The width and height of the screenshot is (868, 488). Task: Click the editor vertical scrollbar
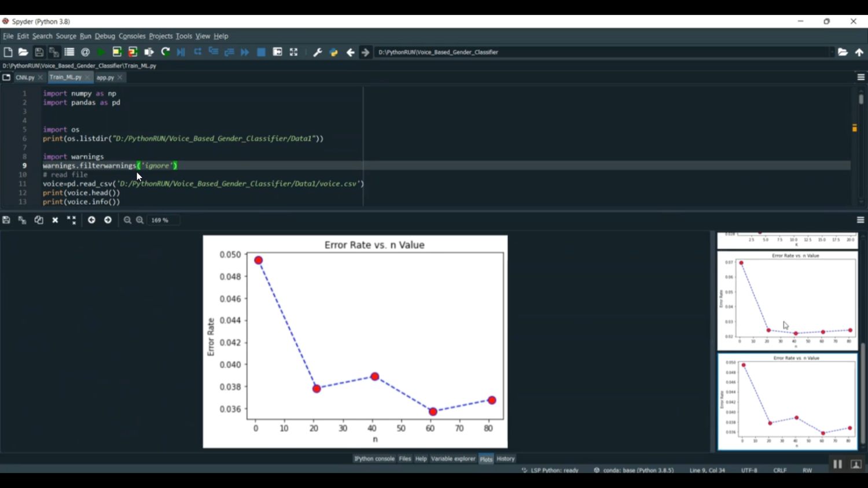pyautogui.click(x=861, y=99)
